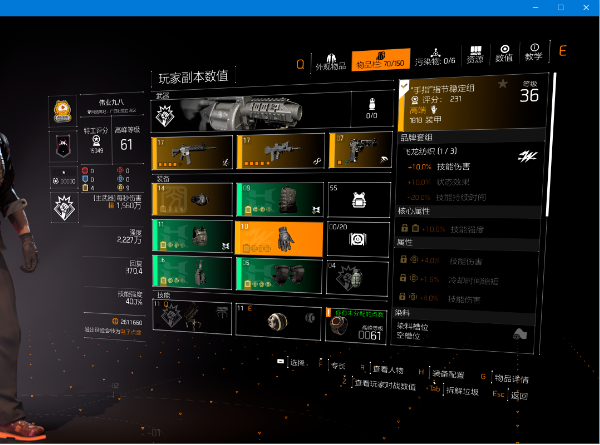Image resolution: width=600 pixels, height=445 pixels.
Task: Open the 数值 stats tab
Action: (504, 53)
